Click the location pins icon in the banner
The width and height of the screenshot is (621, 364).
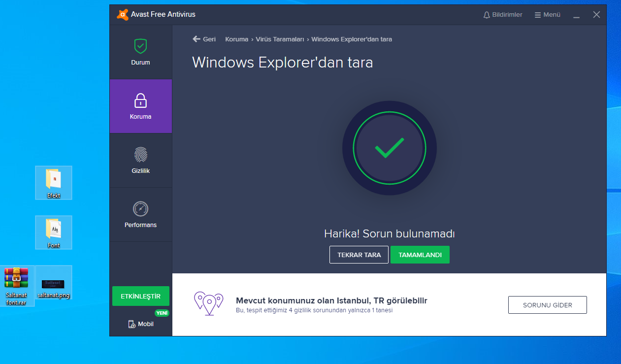coord(209,303)
